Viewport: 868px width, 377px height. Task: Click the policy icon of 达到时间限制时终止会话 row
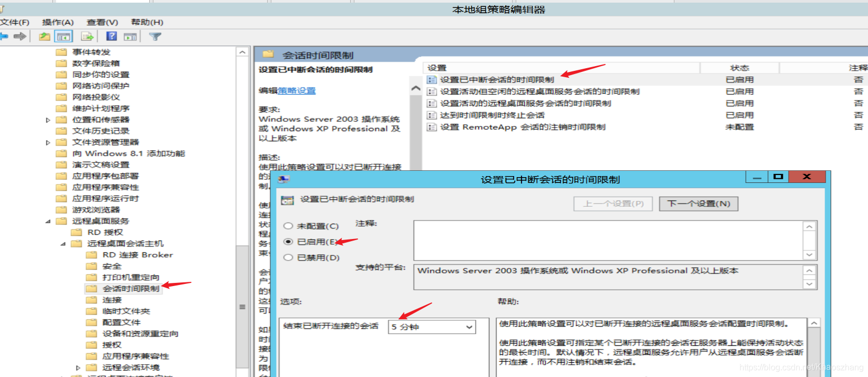(432, 115)
